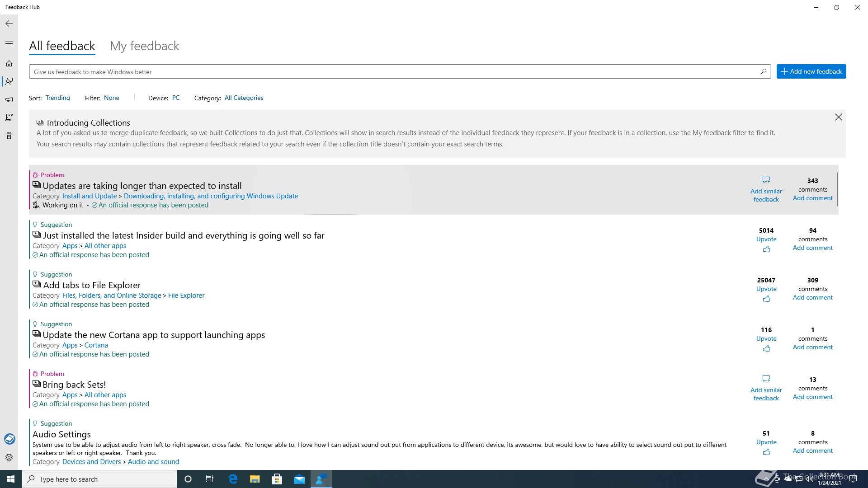
Task: Click the feedback list scrollbar
Action: pos(837,189)
